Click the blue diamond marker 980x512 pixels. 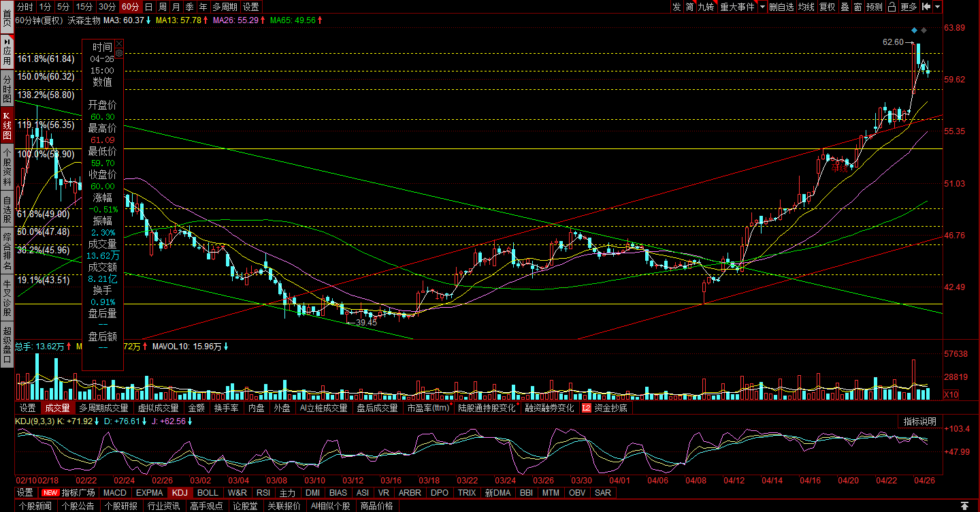pos(914,30)
